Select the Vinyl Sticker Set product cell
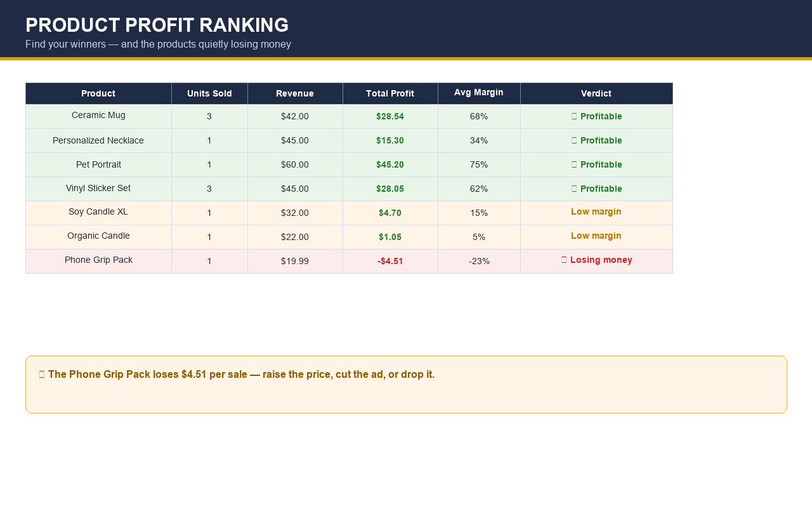Screen dimensions: 812x508 98,189
